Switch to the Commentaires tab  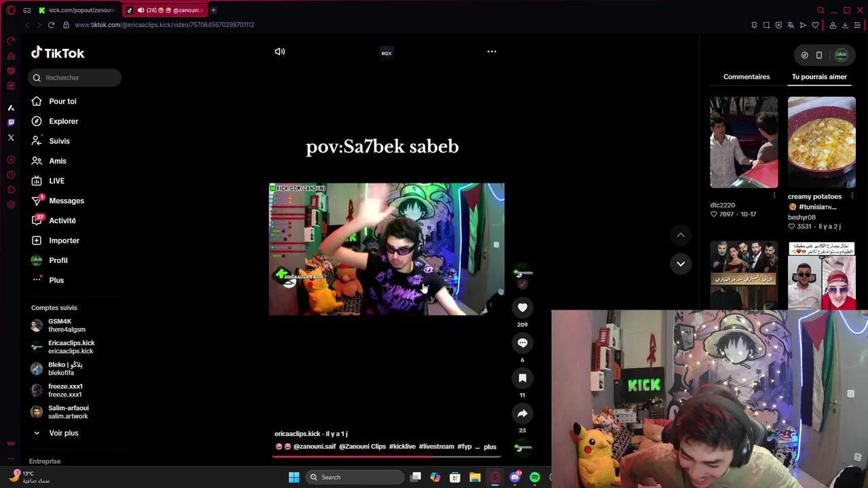[x=746, y=77]
